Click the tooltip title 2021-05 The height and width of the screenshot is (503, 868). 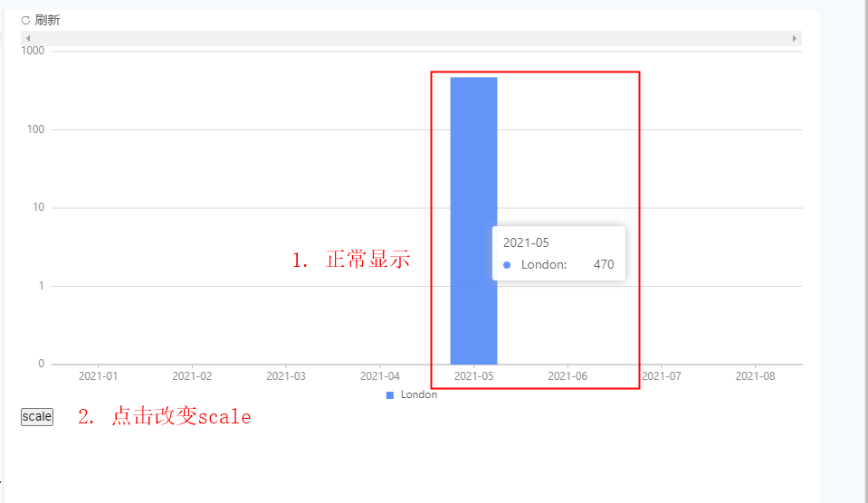(x=526, y=243)
